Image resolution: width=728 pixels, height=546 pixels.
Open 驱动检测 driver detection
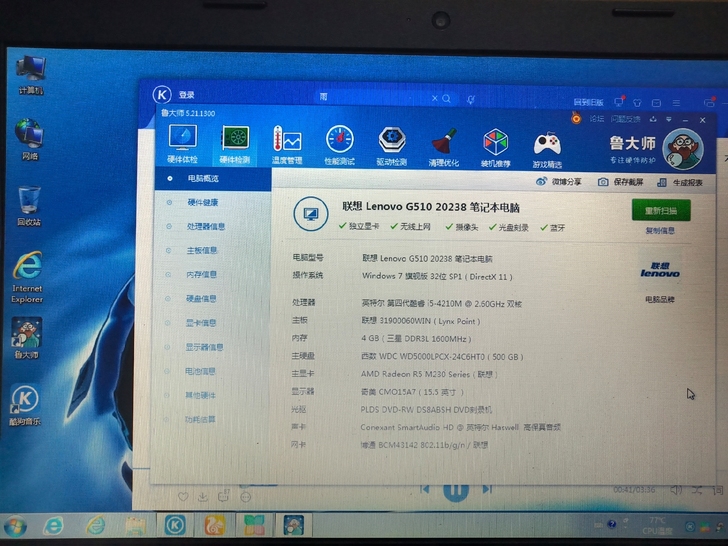click(392, 146)
